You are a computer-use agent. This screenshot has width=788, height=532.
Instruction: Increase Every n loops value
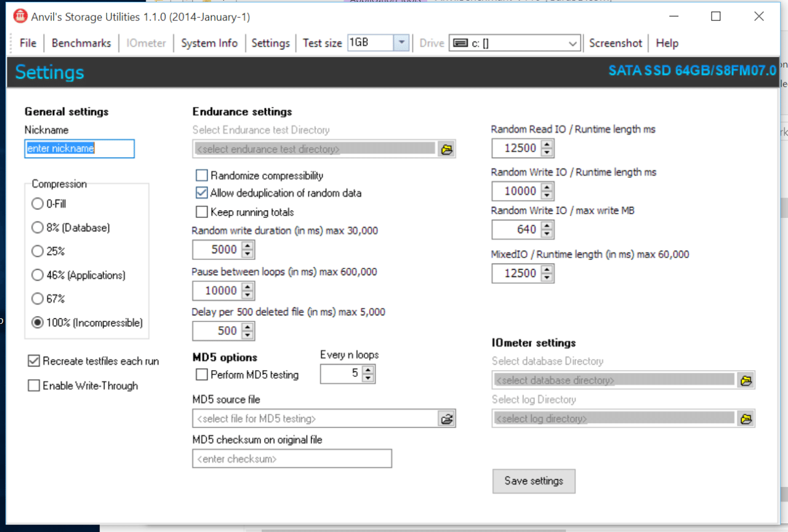[368, 369]
